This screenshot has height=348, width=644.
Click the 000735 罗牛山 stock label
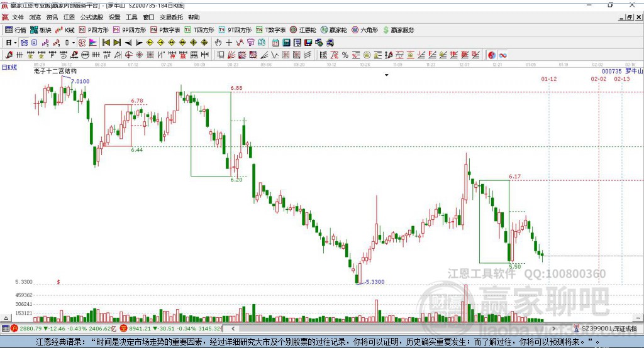click(622, 72)
